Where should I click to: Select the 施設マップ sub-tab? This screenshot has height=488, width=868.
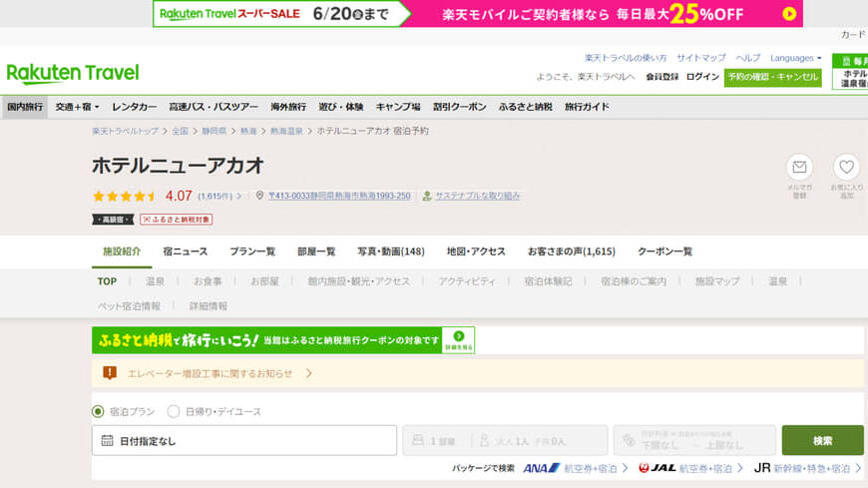click(x=717, y=281)
